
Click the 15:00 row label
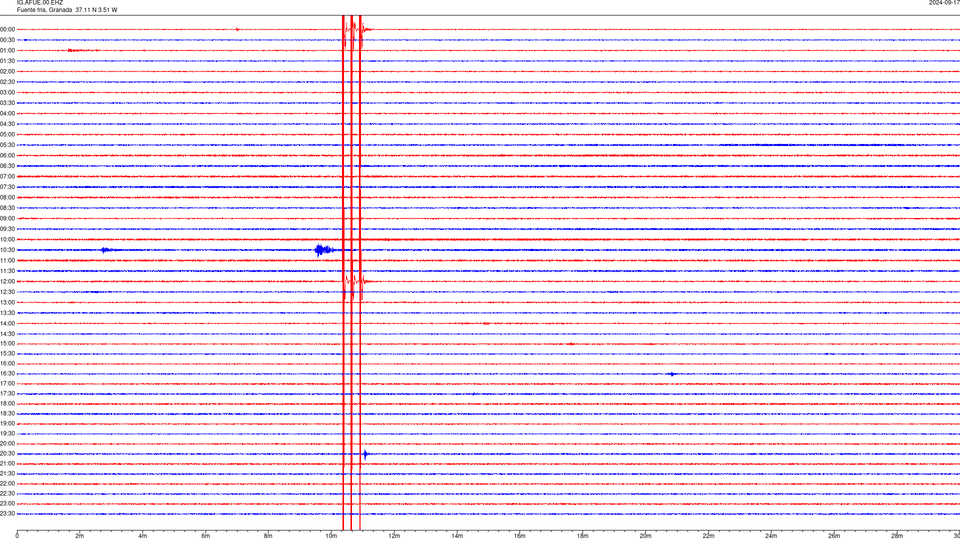pos(8,344)
